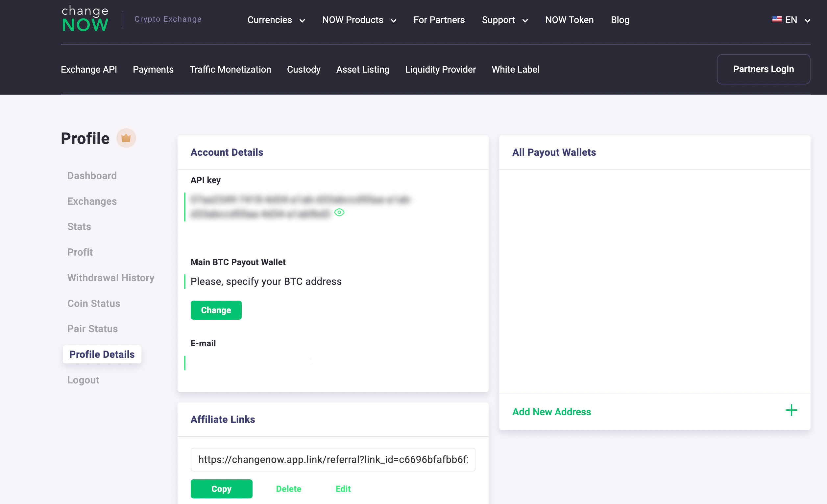This screenshot has height=504, width=827.
Task: Copy the affiliate link
Action: tap(222, 489)
